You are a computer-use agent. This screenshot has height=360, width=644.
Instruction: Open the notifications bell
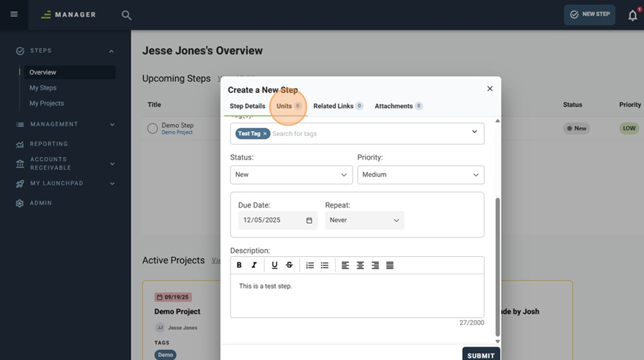coord(633,16)
